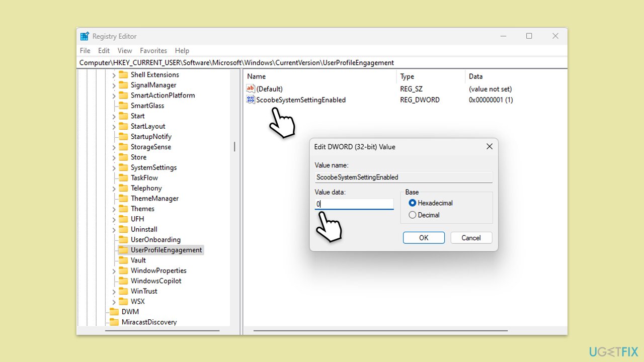Select the Hexadecimal base option

(x=413, y=203)
